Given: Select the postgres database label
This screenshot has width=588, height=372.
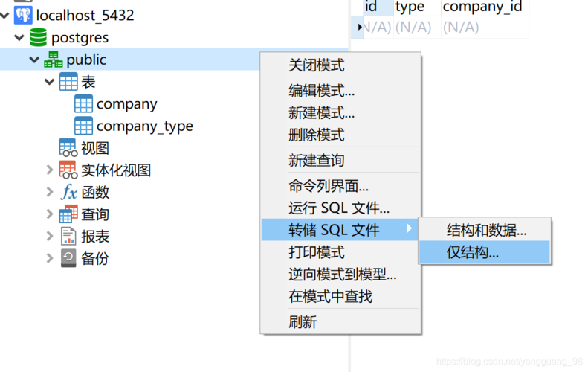Looking at the screenshot, I should pos(80,38).
